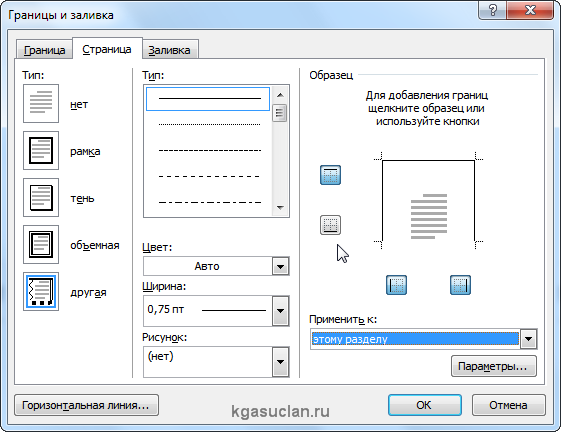Click the page preview sample diagram
This screenshot has width=561, height=432.
coord(429,201)
